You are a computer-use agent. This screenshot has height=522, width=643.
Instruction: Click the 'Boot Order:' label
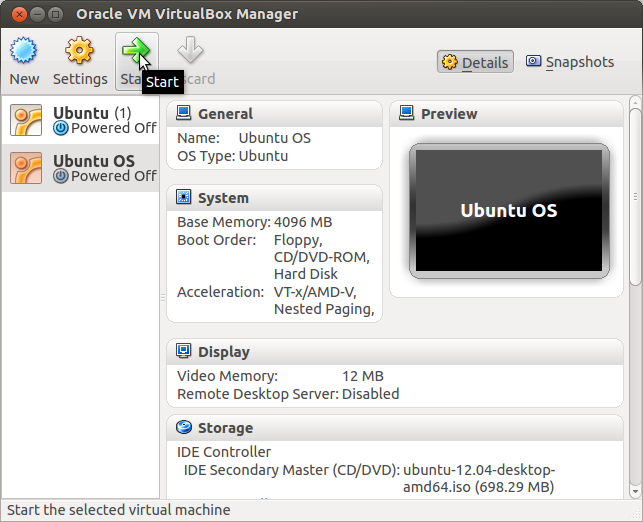[x=217, y=240]
